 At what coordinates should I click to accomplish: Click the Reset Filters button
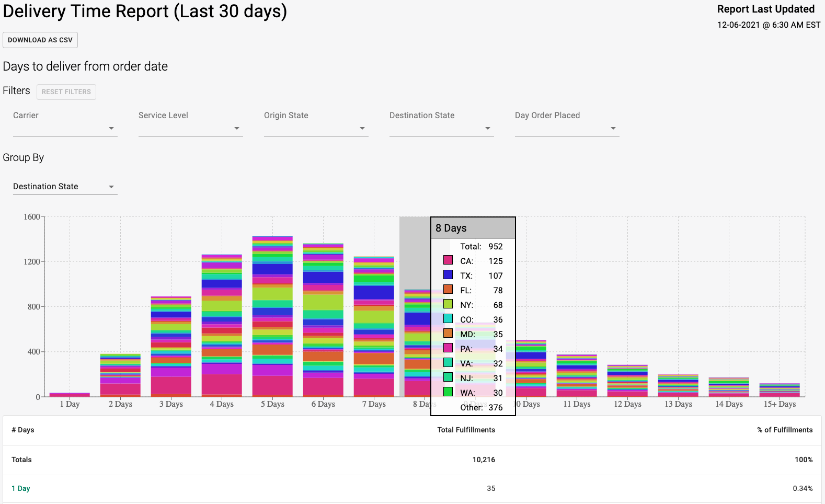(x=66, y=92)
